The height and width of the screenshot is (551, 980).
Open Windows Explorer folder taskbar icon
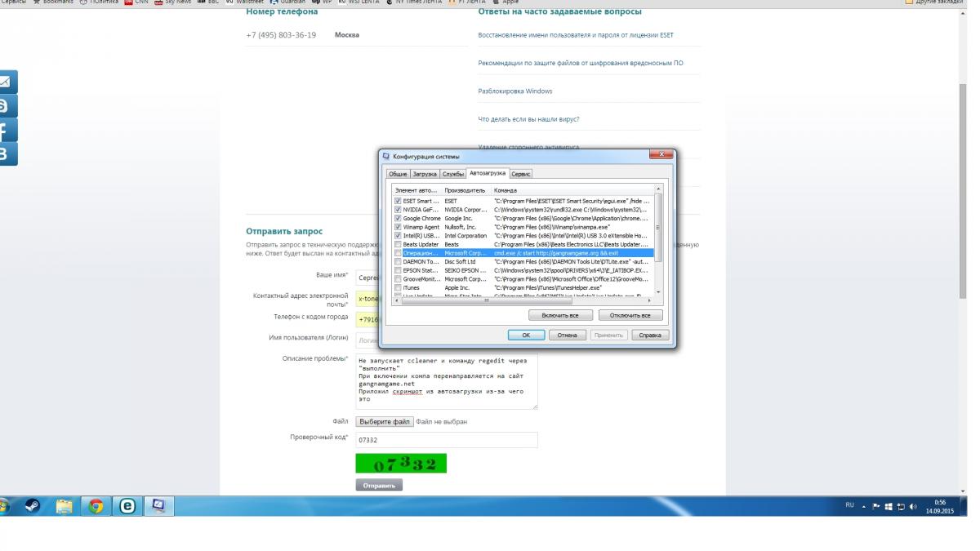click(64, 506)
